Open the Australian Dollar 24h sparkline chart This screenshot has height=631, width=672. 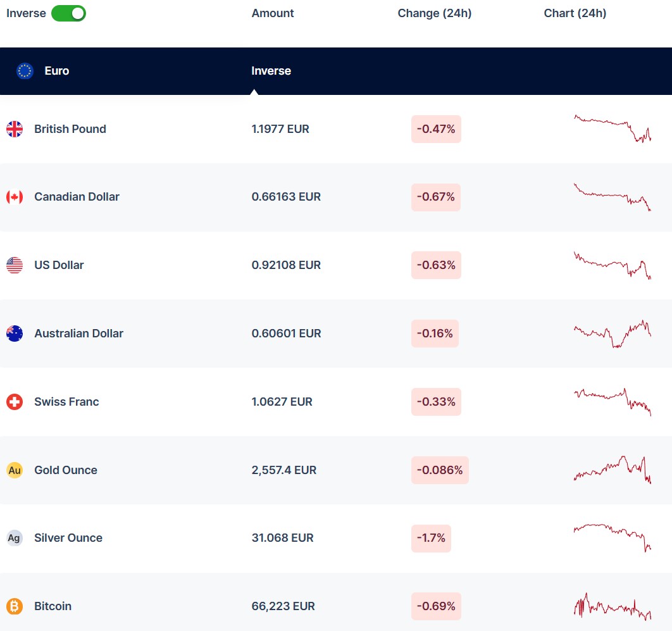pos(612,334)
